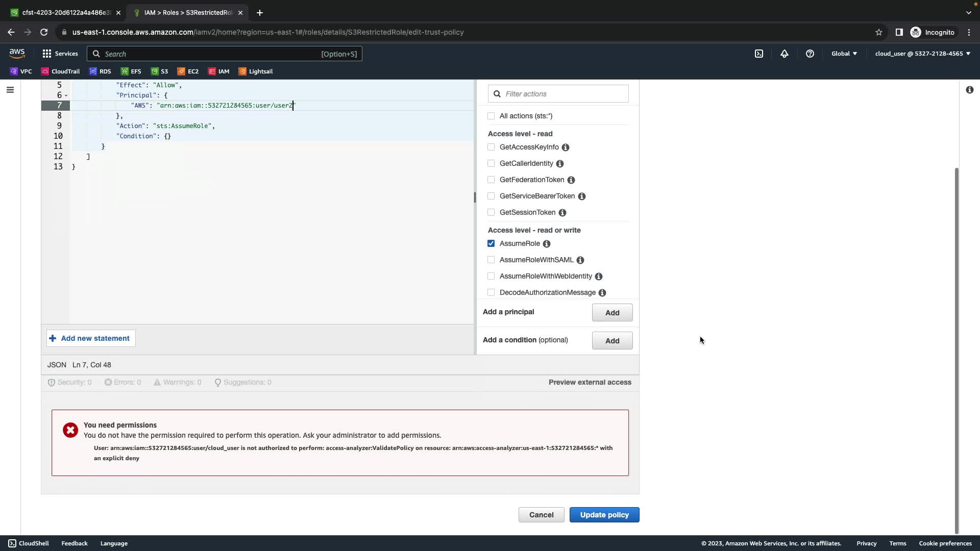Viewport: 980px width, 551px height.
Task: Click info icon next to GetCallerIdentity
Action: tap(560, 164)
